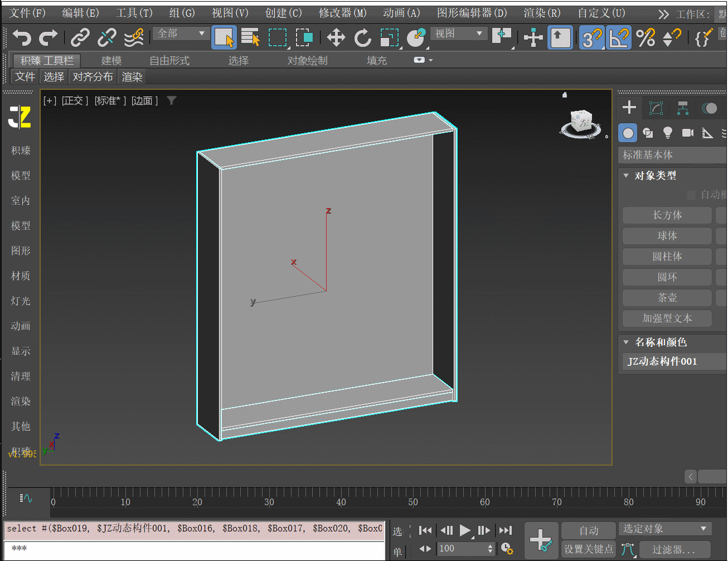Click the [正交] viewport label
The height and width of the screenshot is (561, 728).
click(75, 100)
